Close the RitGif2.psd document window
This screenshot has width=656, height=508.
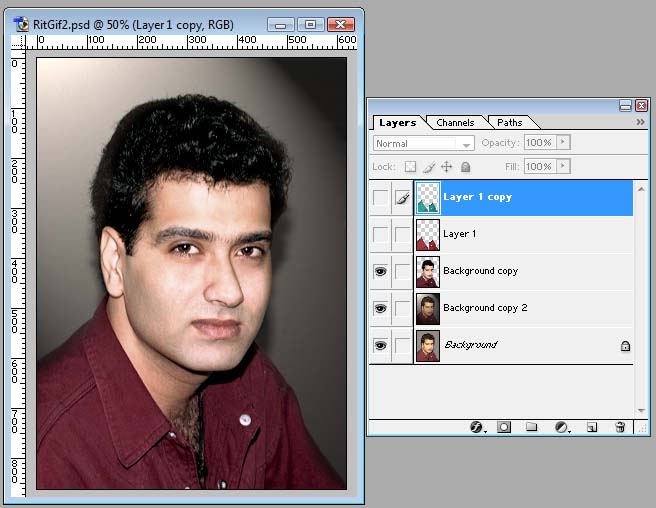tap(341, 24)
